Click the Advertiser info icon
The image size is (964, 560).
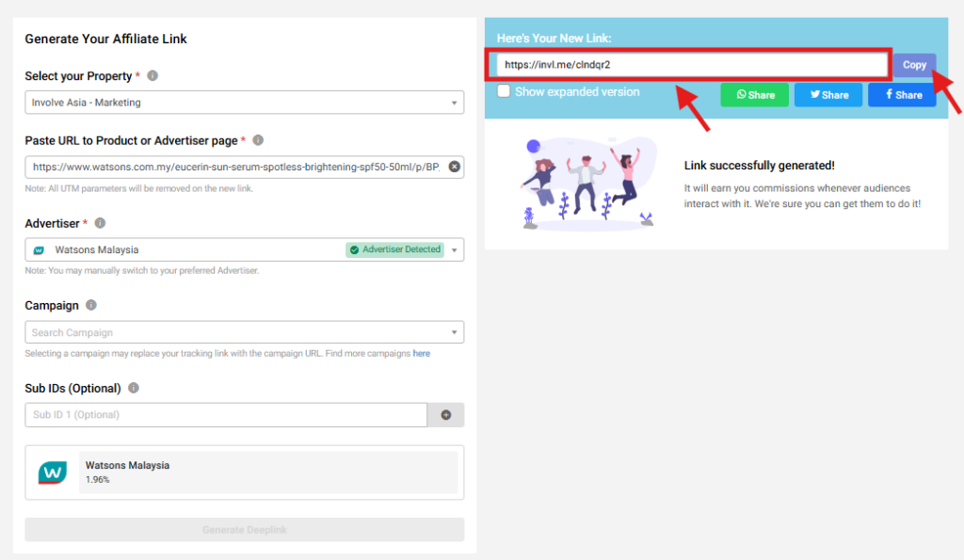tap(100, 223)
